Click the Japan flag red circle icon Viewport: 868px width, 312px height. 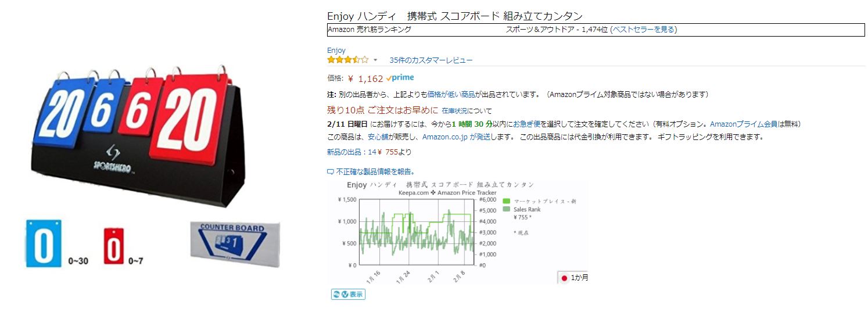point(564,278)
